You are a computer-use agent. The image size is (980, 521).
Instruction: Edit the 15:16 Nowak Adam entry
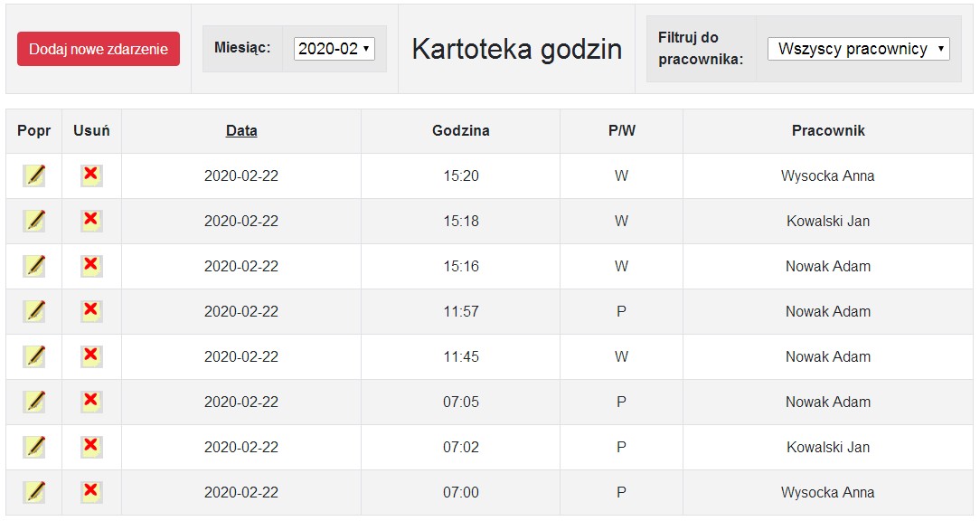(x=34, y=266)
